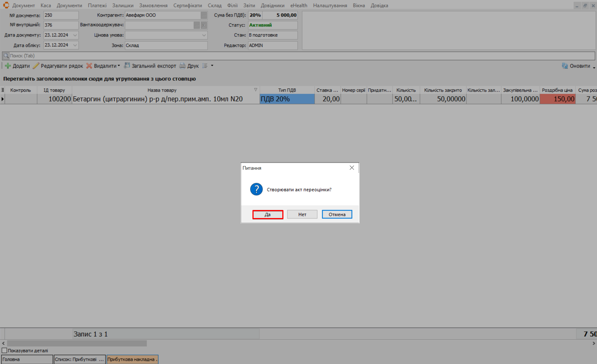Switch to the Список: Прибуткові tab
Image resolution: width=597 pixels, height=364 pixels.
[79, 359]
